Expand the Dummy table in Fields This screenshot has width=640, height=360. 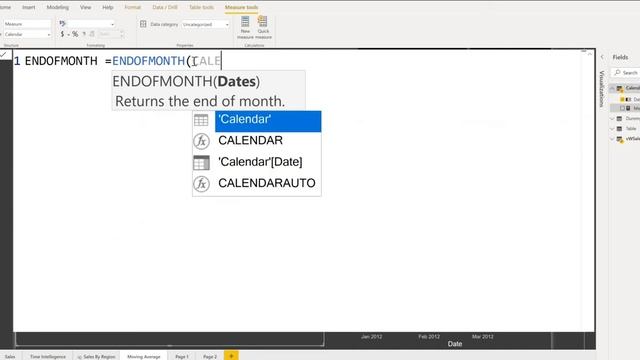point(612,118)
